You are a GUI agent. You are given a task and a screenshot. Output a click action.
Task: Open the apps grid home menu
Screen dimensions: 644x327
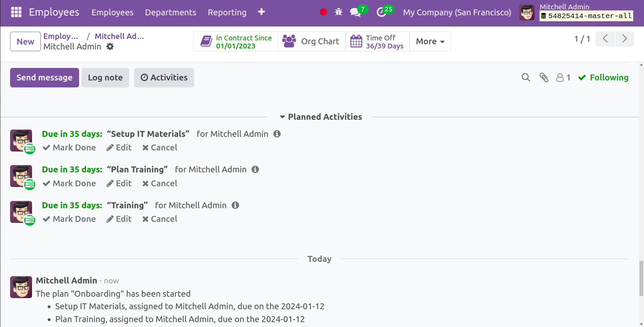[x=16, y=12]
